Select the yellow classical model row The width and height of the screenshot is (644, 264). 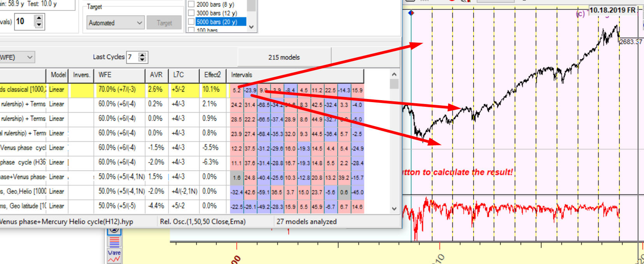[x=23, y=90]
